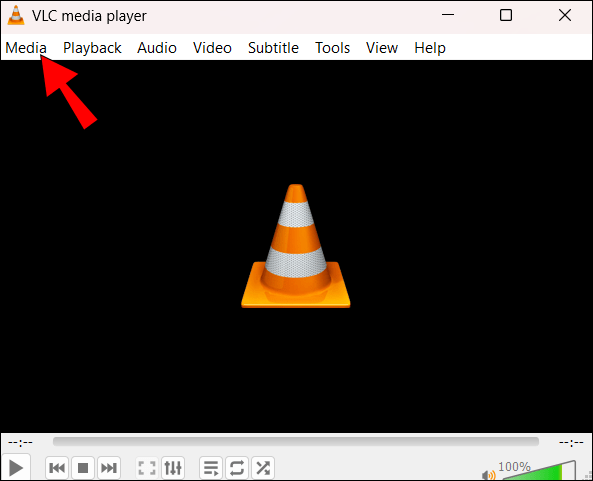Open the Video menu

[x=212, y=48]
